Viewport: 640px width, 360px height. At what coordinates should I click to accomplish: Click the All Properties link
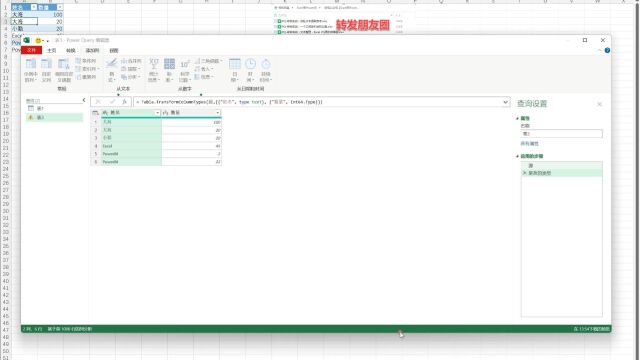[x=529, y=144]
